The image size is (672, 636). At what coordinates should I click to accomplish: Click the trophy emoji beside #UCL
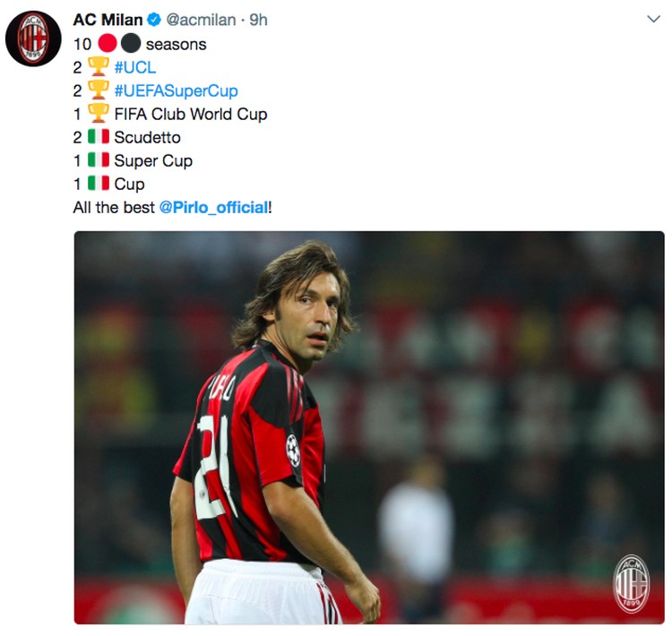point(99,66)
